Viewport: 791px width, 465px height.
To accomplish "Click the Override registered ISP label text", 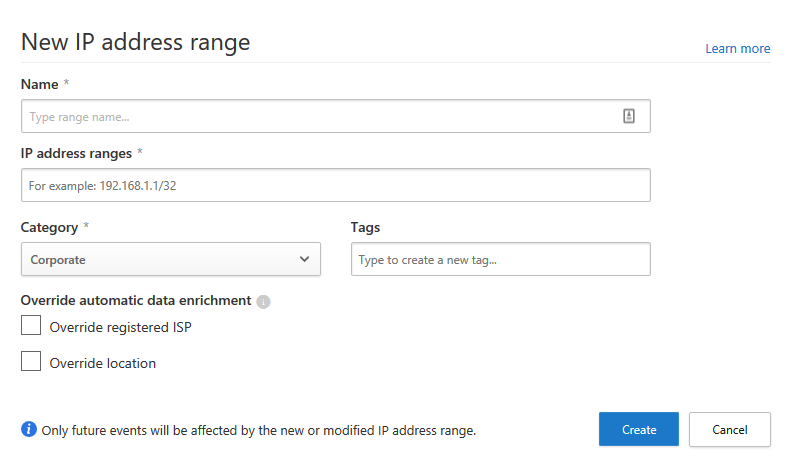I will (x=120, y=327).
